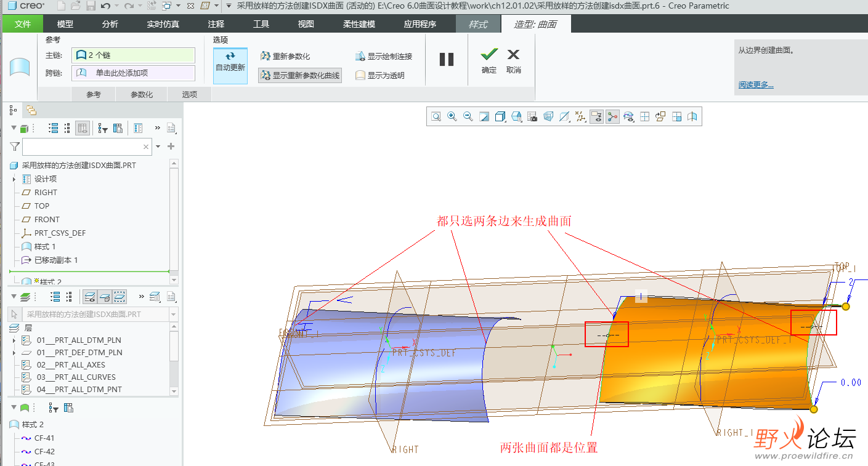Select the model tree tab icon
Screen dimensions: 868x466
pyautogui.click(x=13, y=110)
